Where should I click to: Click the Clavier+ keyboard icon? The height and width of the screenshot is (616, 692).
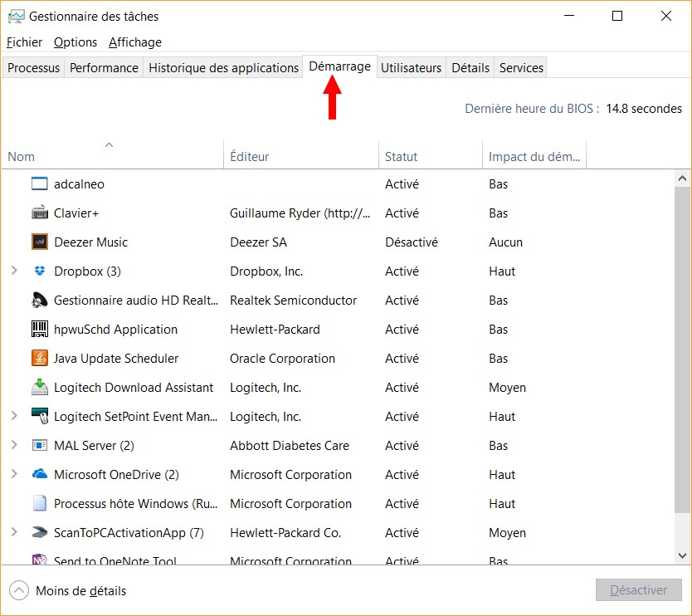click(x=39, y=213)
